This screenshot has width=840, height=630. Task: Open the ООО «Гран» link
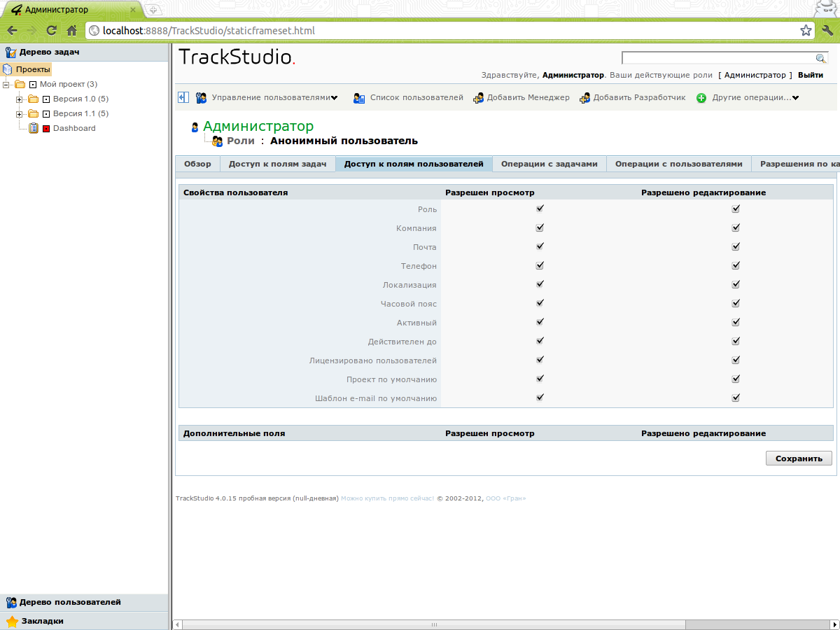coord(505,498)
